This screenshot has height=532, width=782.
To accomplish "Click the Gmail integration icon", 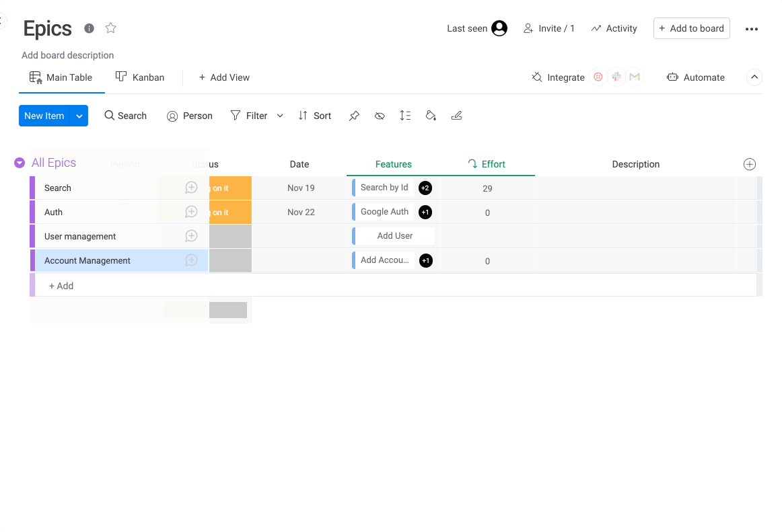I will pyautogui.click(x=634, y=77).
